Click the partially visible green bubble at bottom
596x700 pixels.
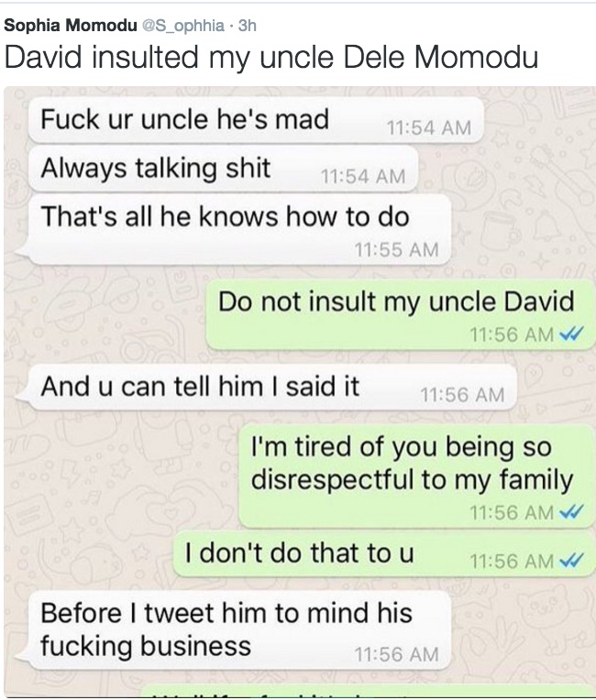tap(369, 690)
